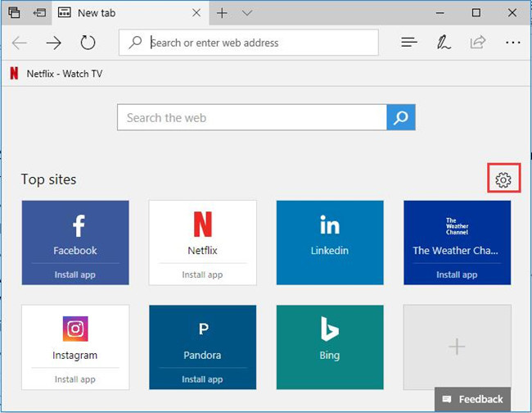The image size is (532, 413).
Task: Click the Netflix favicon in favorites bar
Action: pyautogui.click(x=14, y=74)
